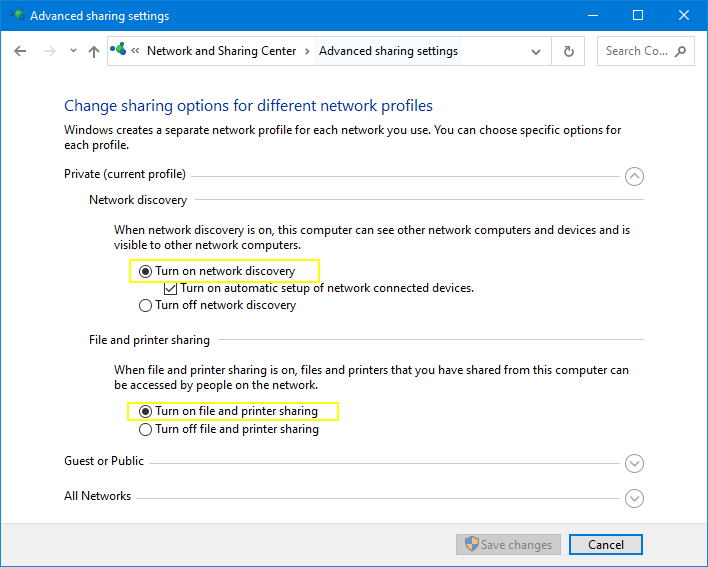
Task: Click the search magnifier icon
Action: 681,51
